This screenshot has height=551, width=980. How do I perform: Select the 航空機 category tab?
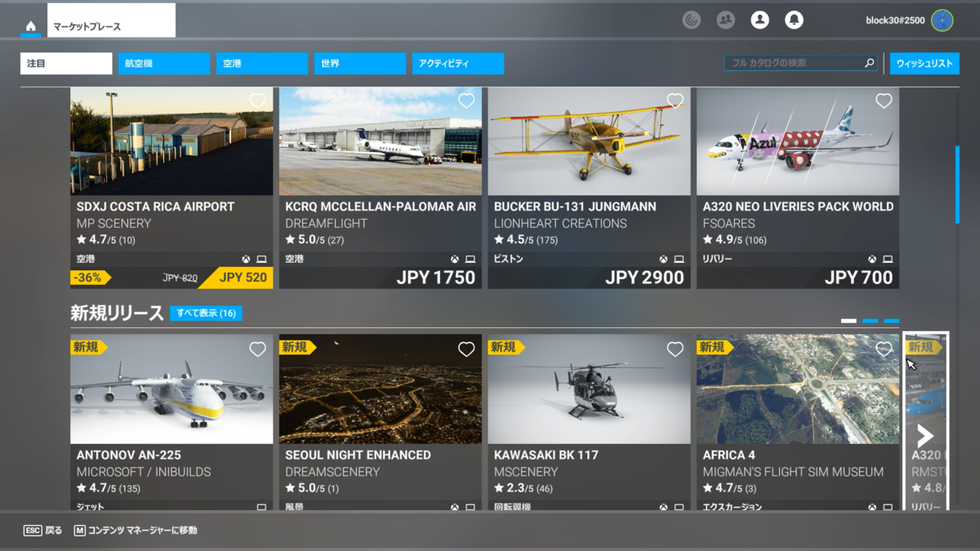(x=164, y=64)
